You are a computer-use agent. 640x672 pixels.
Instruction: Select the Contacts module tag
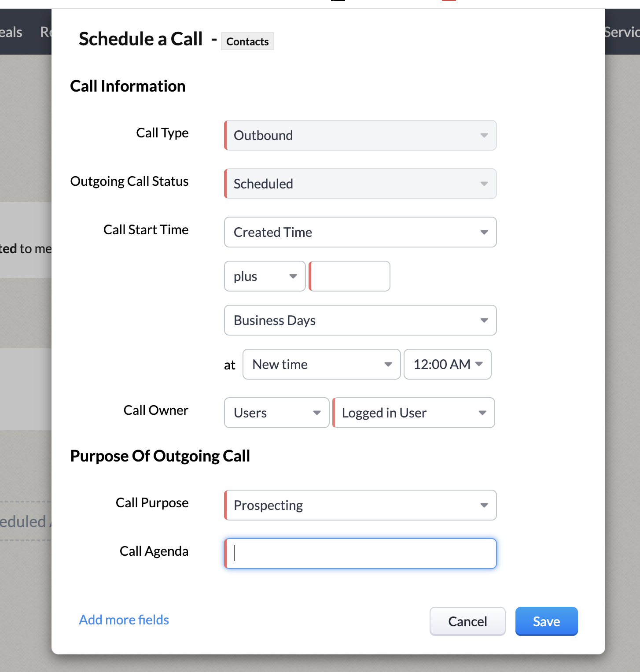click(x=247, y=41)
